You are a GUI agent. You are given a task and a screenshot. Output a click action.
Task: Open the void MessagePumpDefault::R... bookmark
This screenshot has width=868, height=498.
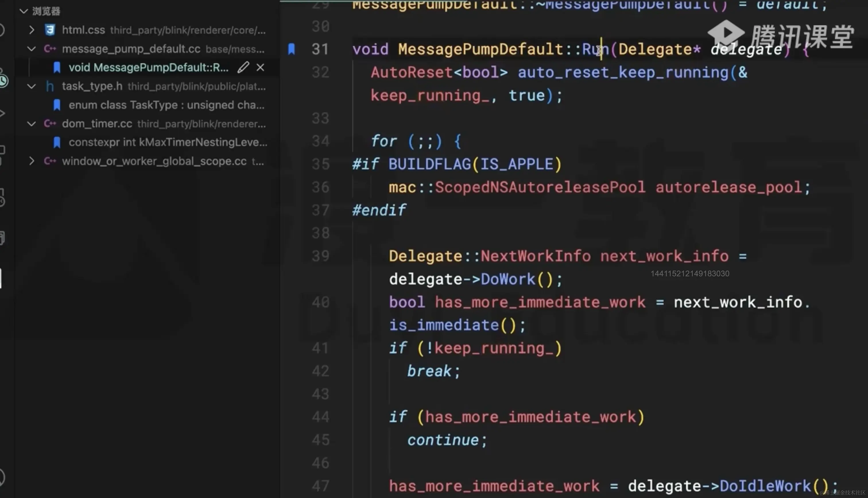pyautogui.click(x=148, y=67)
